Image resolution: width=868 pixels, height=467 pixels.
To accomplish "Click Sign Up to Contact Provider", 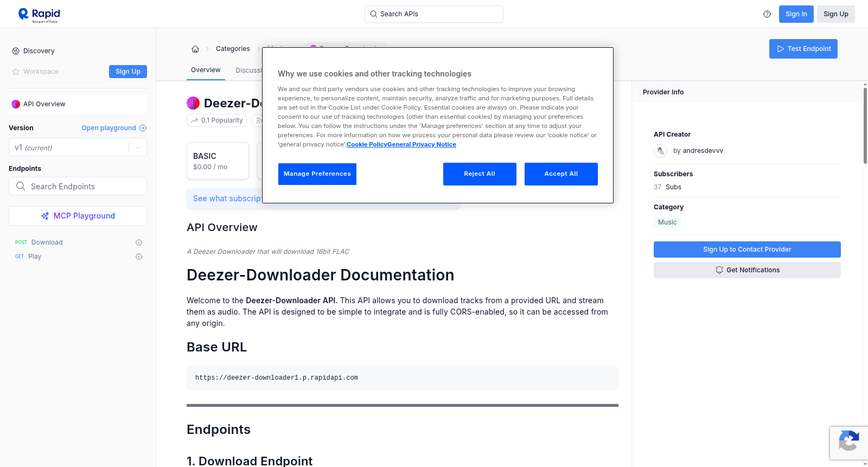I will [x=747, y=250].
